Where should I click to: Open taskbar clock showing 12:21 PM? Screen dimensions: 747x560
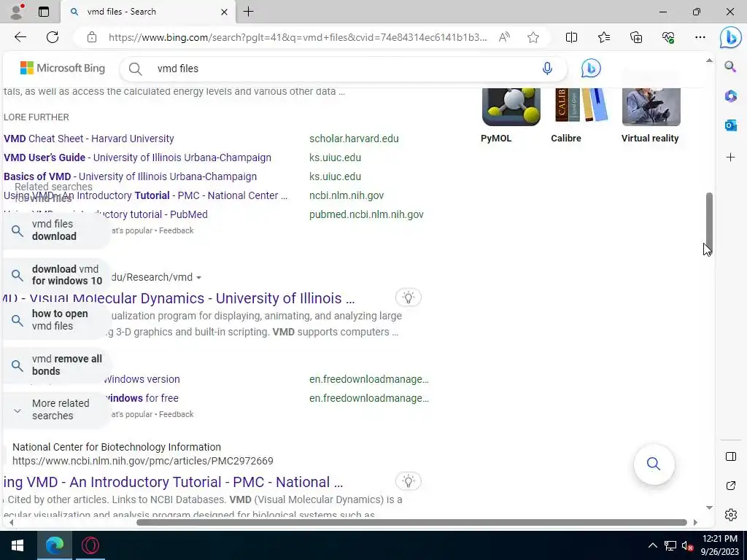click(720, 545)
